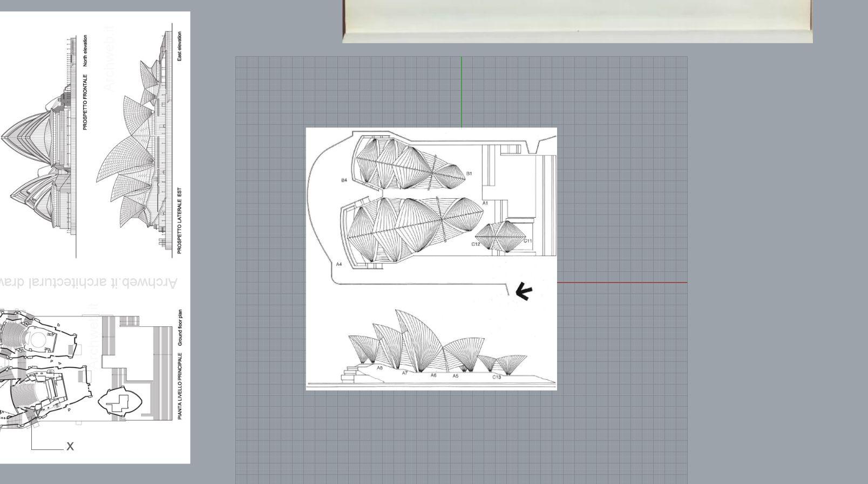Screen dimensions: 868x484
Task: Click the "Ground floor plan" caption
Action: coord(180,328)
